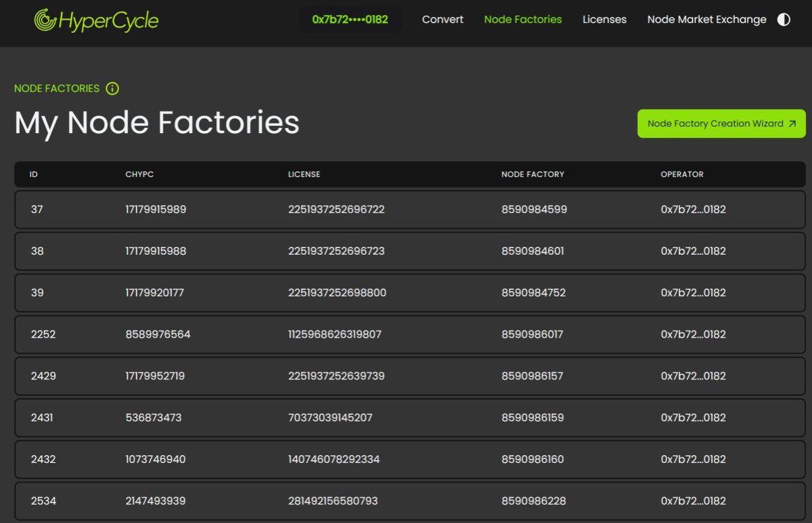Click node factory 8590986160

click(533, 459)
